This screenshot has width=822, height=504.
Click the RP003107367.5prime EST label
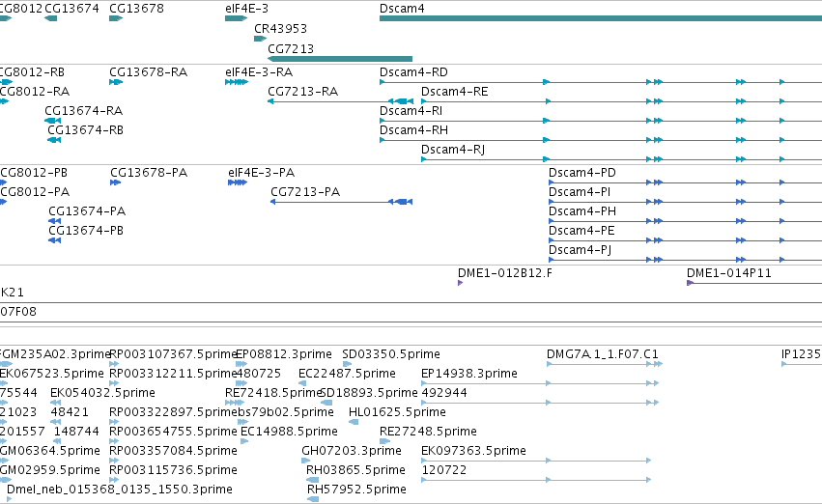coord(174,354)
